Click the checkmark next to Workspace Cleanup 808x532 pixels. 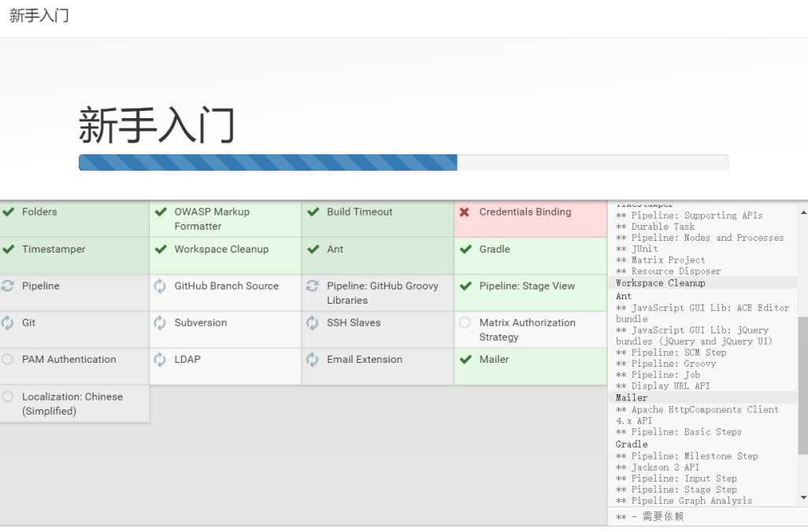pos(161,249)
